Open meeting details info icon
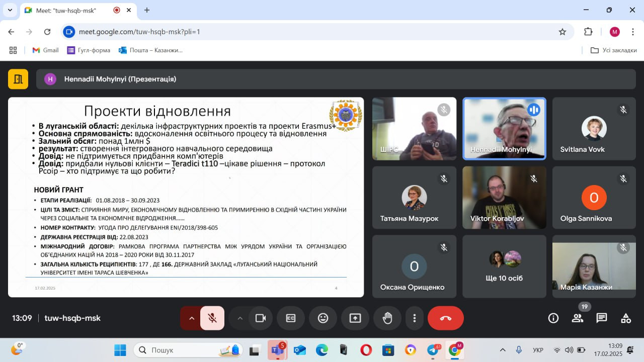This screenshot has height=362, width=644. coord(553,318)
